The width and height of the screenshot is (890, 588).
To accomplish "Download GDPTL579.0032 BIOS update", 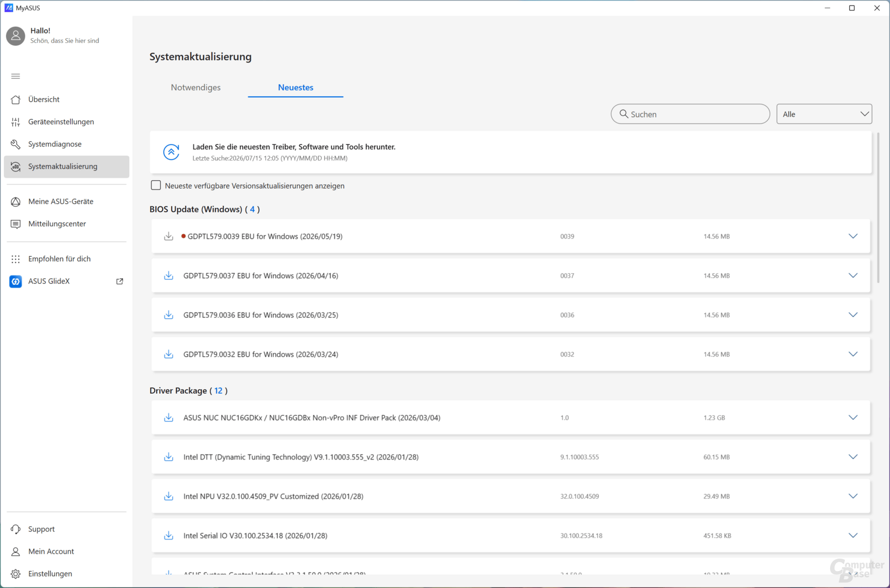I will point(168,354).
